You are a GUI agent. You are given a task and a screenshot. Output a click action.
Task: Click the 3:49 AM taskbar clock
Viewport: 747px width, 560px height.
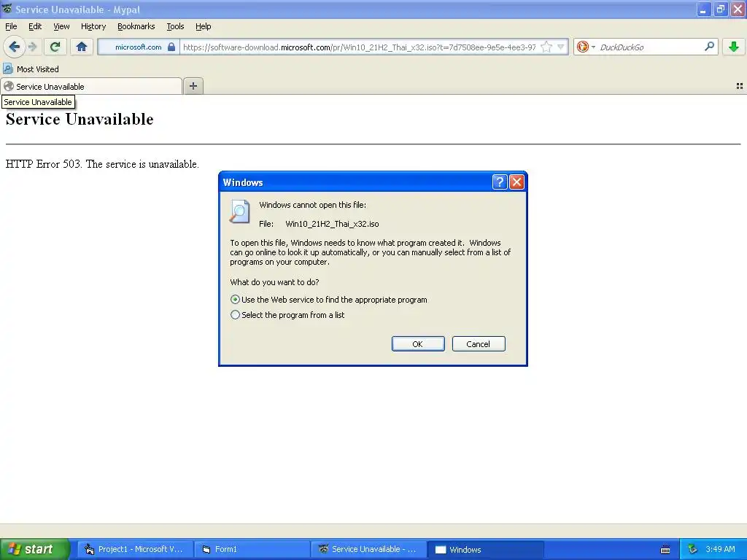[x=720, y=549]
